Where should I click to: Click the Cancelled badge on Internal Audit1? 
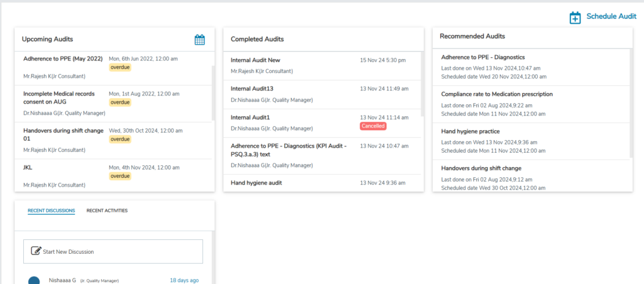pyautogui.click(x=373, y=126)
